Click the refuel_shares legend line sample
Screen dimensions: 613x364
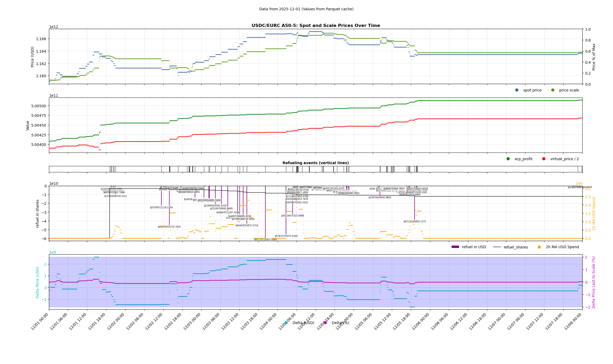[x=497, y=247]
